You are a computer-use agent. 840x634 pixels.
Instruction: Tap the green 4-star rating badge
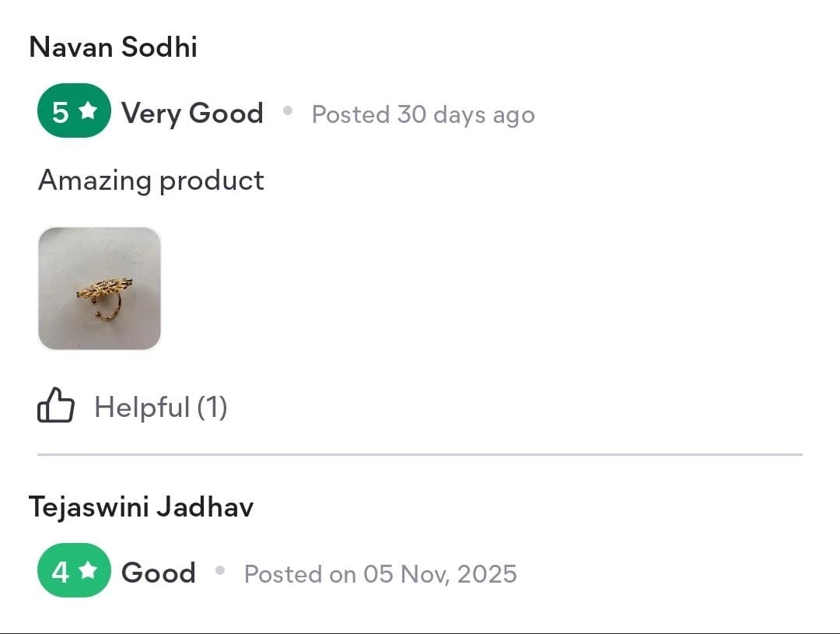click(x=74, y=571)
